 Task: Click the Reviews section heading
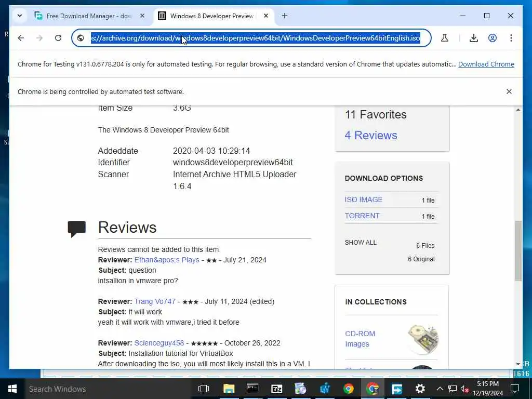[127, 228]
